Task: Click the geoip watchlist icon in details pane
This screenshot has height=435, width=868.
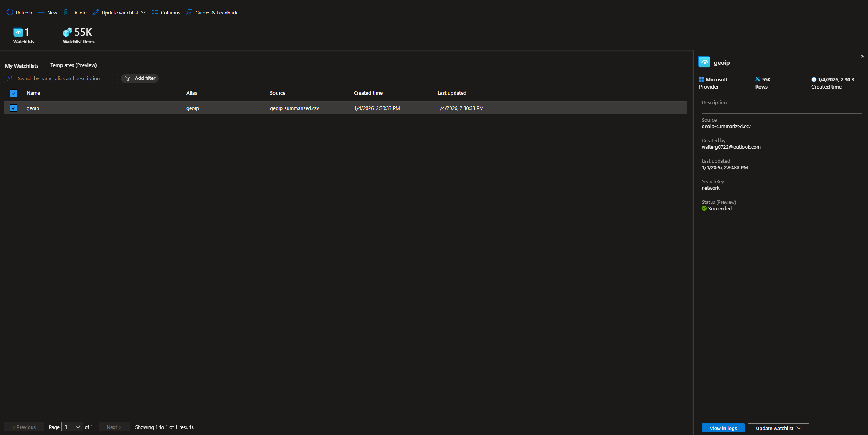Action: (704, 62)
